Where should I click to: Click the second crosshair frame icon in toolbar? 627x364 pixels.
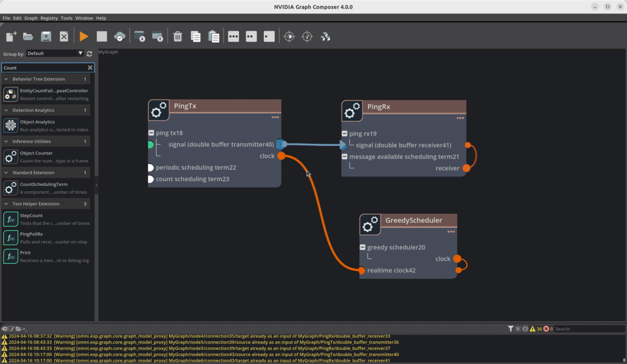[x=307, y=36]
